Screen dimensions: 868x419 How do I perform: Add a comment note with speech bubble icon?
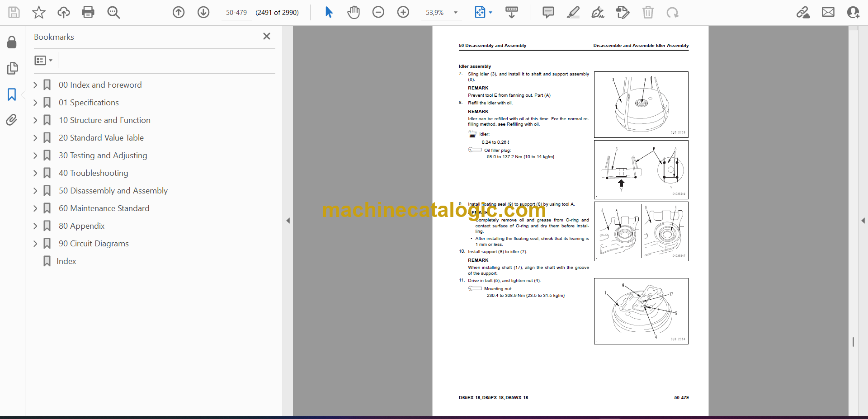click(548, 12)
